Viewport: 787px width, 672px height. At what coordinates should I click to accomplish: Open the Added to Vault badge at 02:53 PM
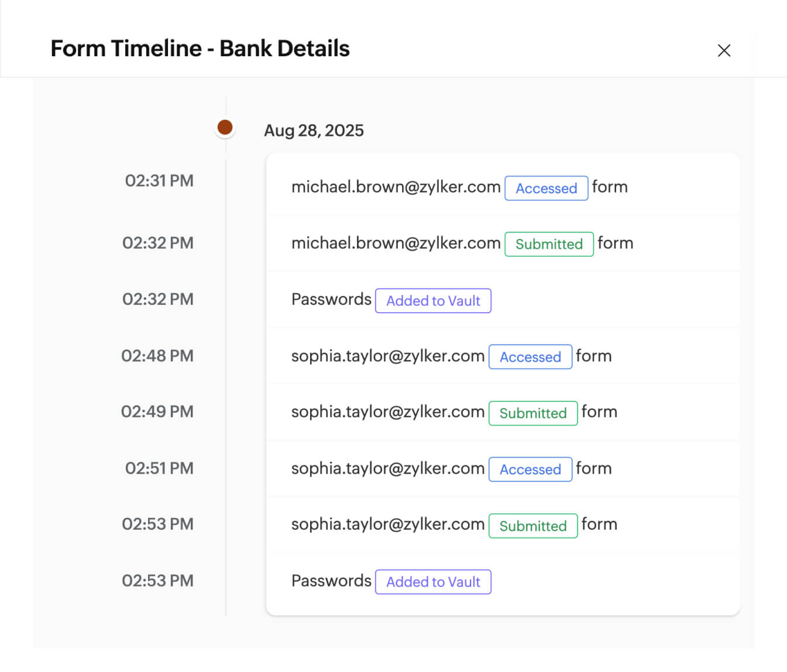(x=433, y=582)
